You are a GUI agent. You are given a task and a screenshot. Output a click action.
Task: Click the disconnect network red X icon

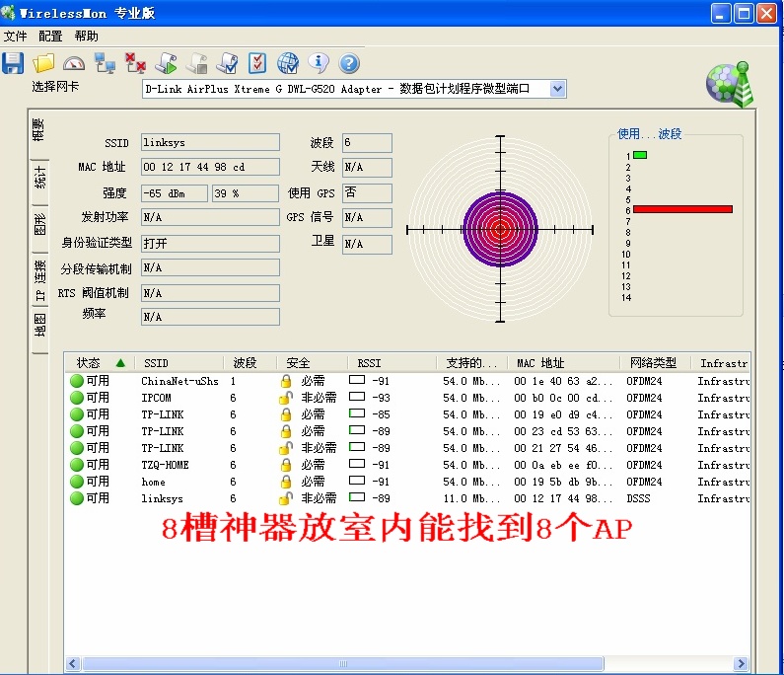click(135, 63)
